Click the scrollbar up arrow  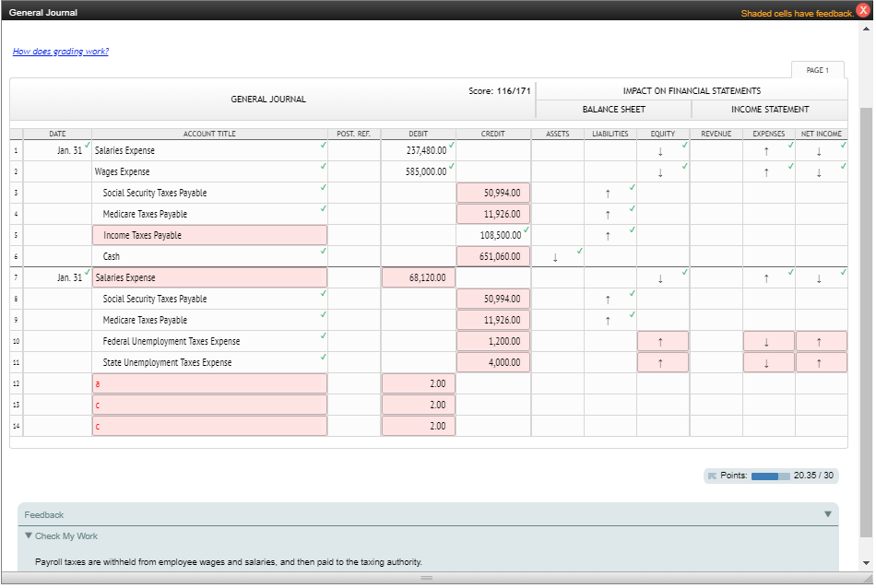tap(867, 28)
